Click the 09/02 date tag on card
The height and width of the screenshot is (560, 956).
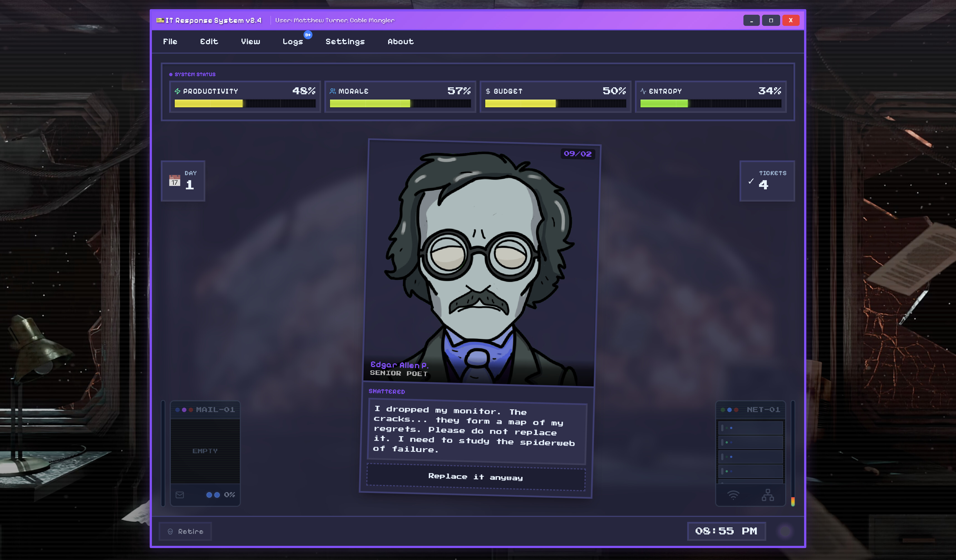point(578,153)
